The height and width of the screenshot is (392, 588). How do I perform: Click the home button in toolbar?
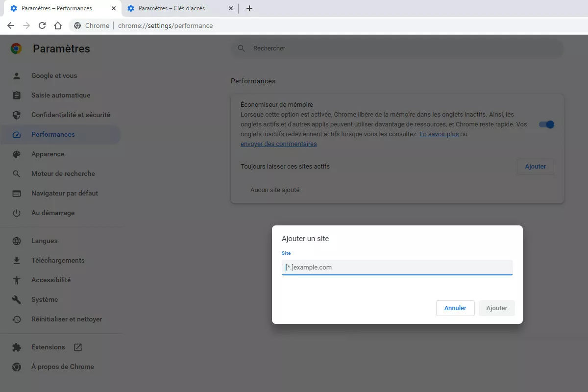pos(57,25)
